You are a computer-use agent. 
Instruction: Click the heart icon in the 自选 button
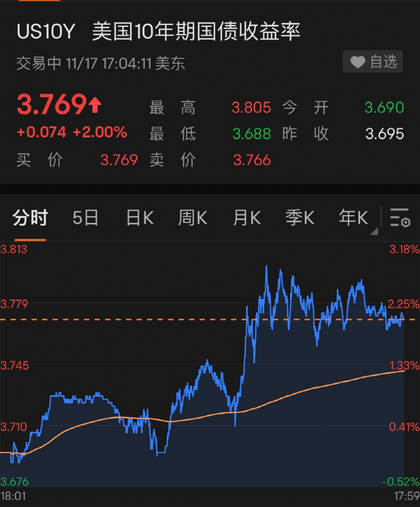point(358,62)
